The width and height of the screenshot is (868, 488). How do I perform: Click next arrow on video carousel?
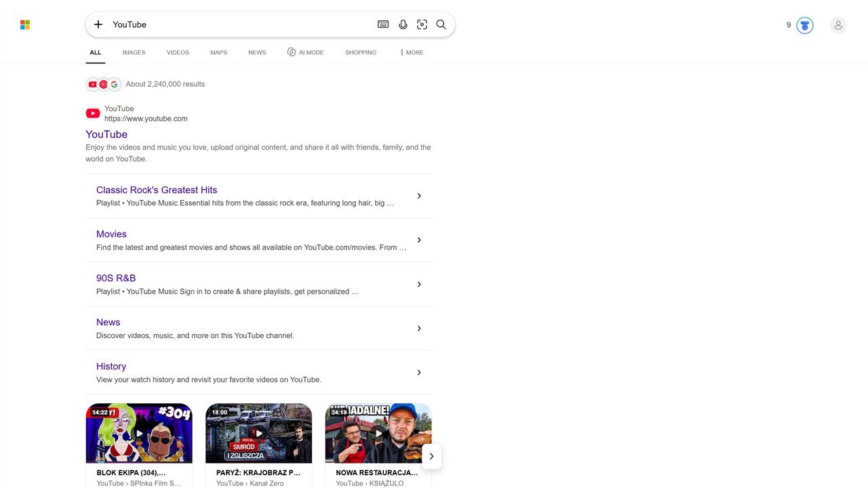coord(431,456)
